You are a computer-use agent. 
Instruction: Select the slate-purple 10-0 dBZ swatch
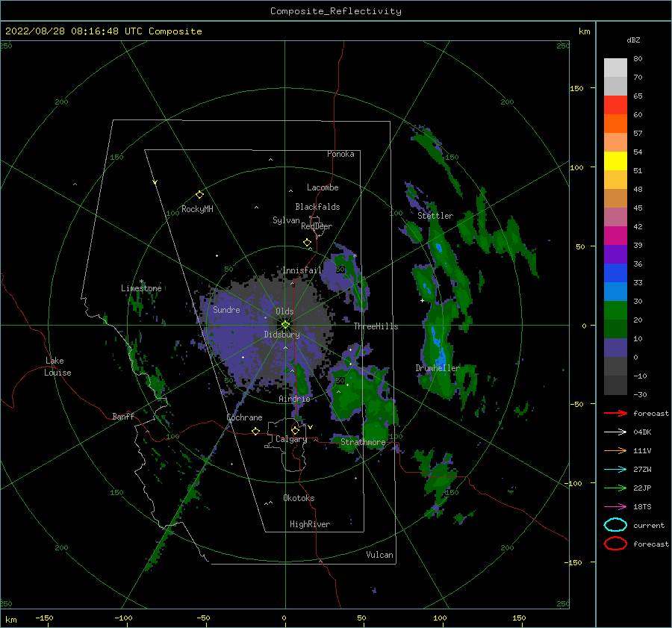click(615, 347)
